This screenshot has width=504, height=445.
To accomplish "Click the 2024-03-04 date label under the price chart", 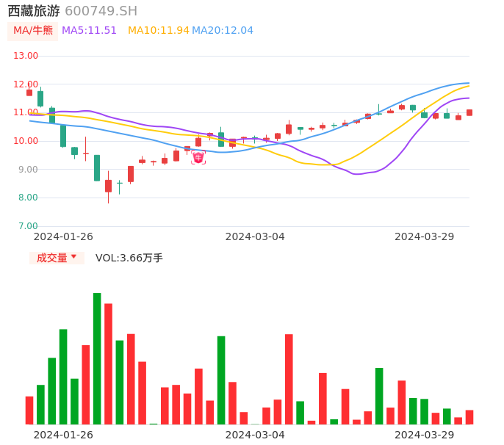I will tap(255, 236).
